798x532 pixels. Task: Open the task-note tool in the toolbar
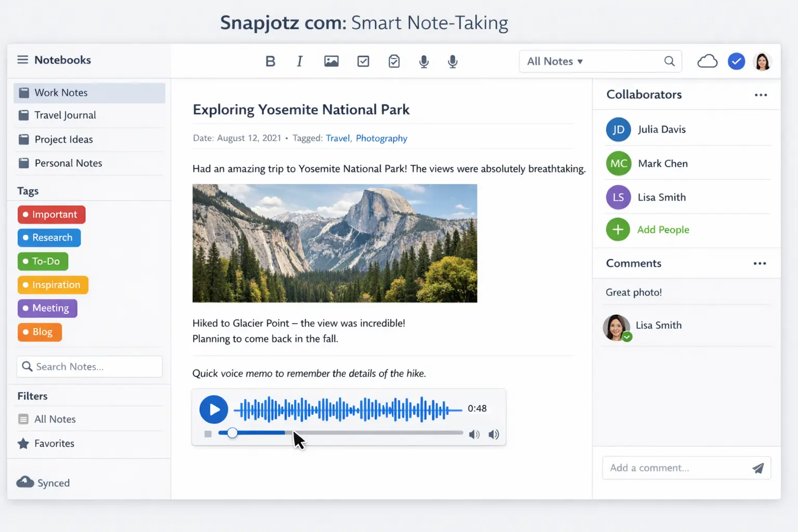tap(394, 61)
